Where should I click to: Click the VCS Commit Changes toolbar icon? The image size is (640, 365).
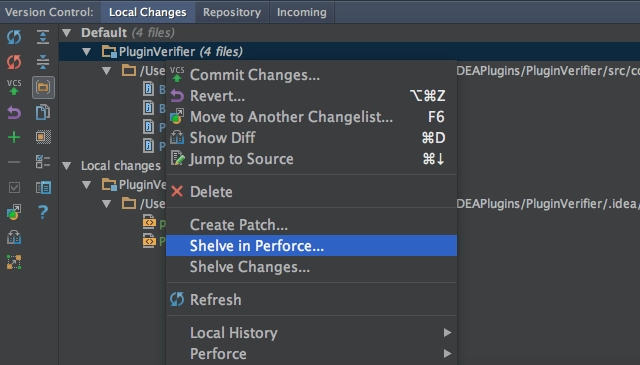[x=14, y=87]
